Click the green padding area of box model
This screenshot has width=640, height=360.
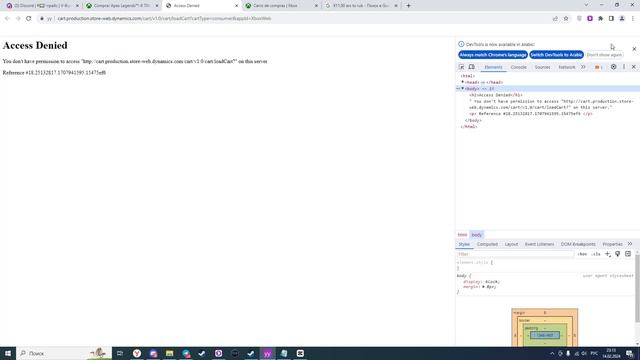coord(544,328)
